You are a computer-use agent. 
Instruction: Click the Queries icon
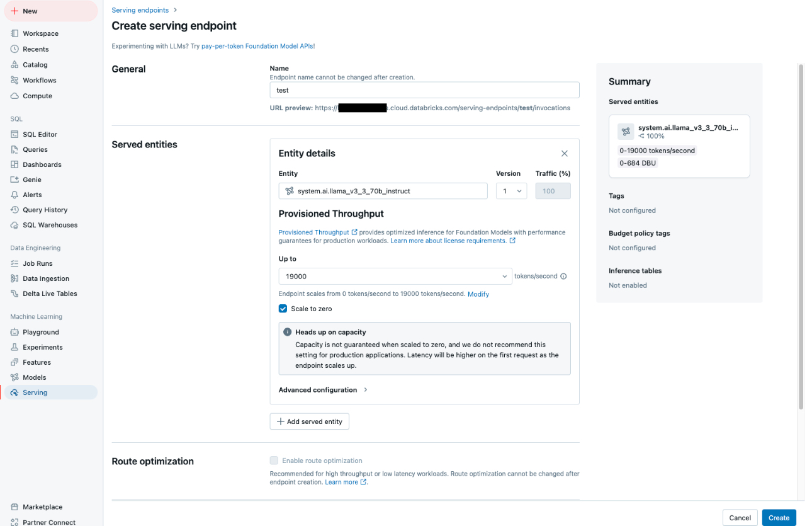tap(14, 149)
